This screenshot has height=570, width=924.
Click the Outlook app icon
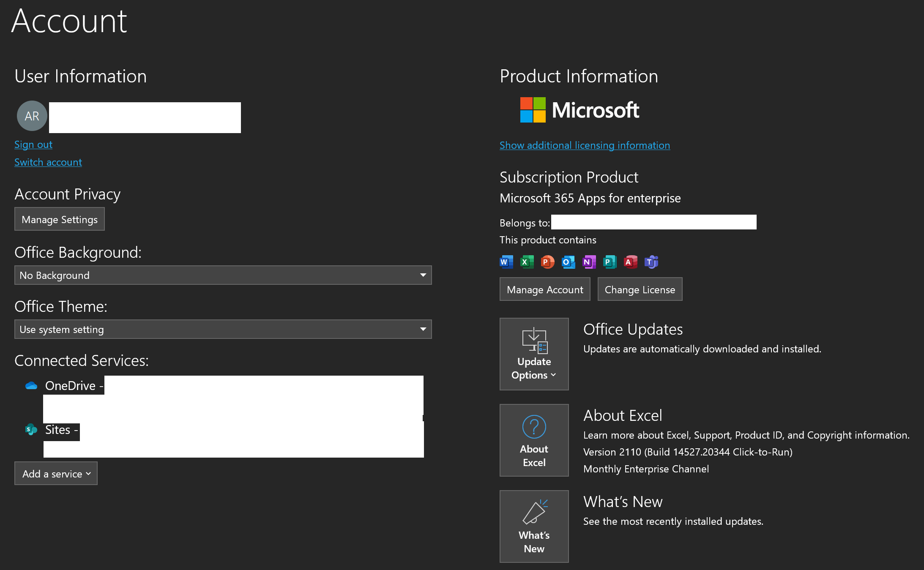tap(568, 262)
